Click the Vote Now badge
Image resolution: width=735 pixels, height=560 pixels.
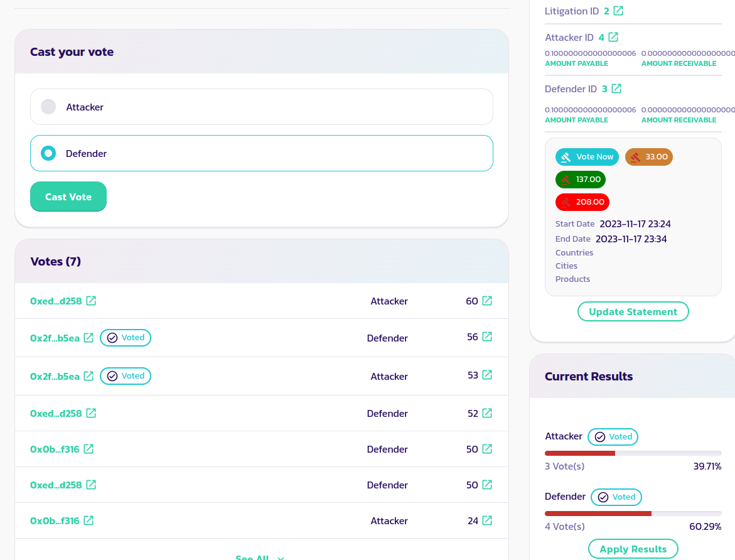pyautogui.click(x=587, y=157)
